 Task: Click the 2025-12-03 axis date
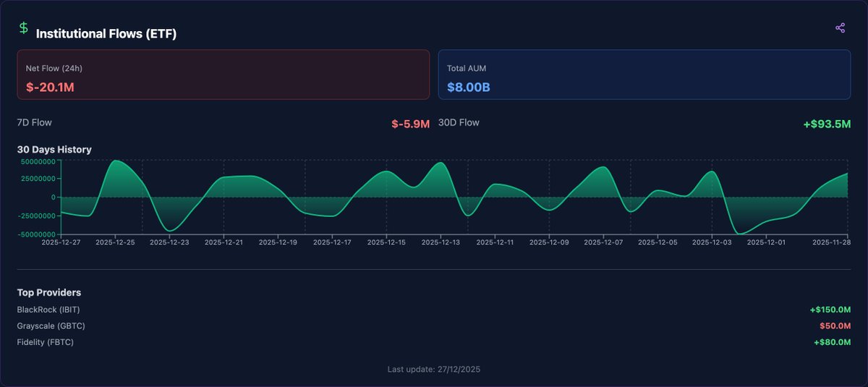click(712, 243)
